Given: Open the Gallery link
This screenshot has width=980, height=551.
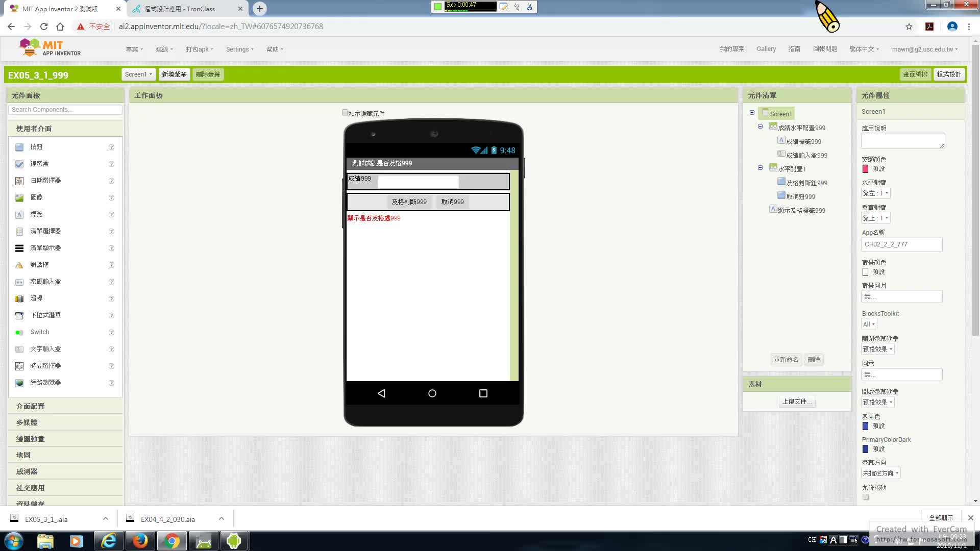Looking at the screenshot, I should point(766,49).
